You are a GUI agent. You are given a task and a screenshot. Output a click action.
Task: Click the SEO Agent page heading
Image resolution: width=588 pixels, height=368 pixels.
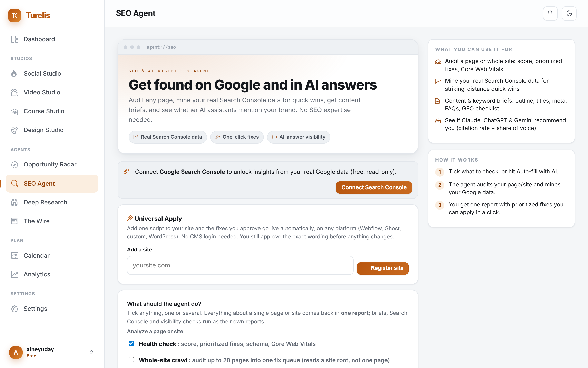[x=136, y=13]
